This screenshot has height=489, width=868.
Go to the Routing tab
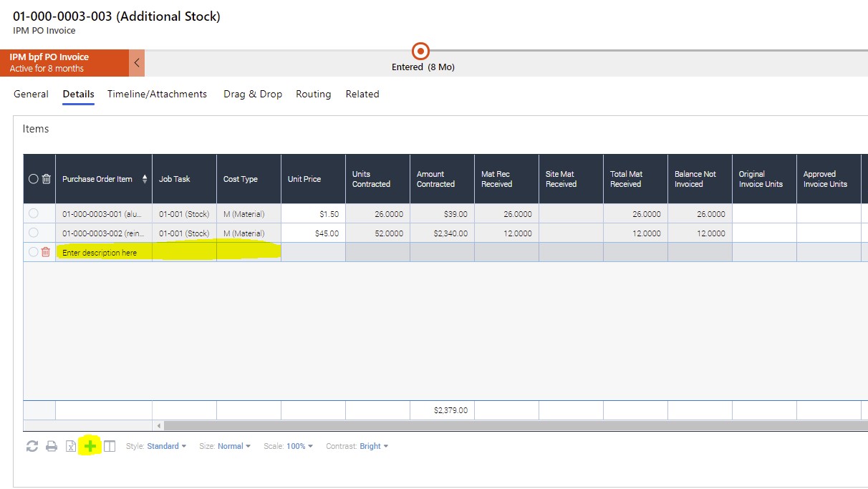[314, 94]
